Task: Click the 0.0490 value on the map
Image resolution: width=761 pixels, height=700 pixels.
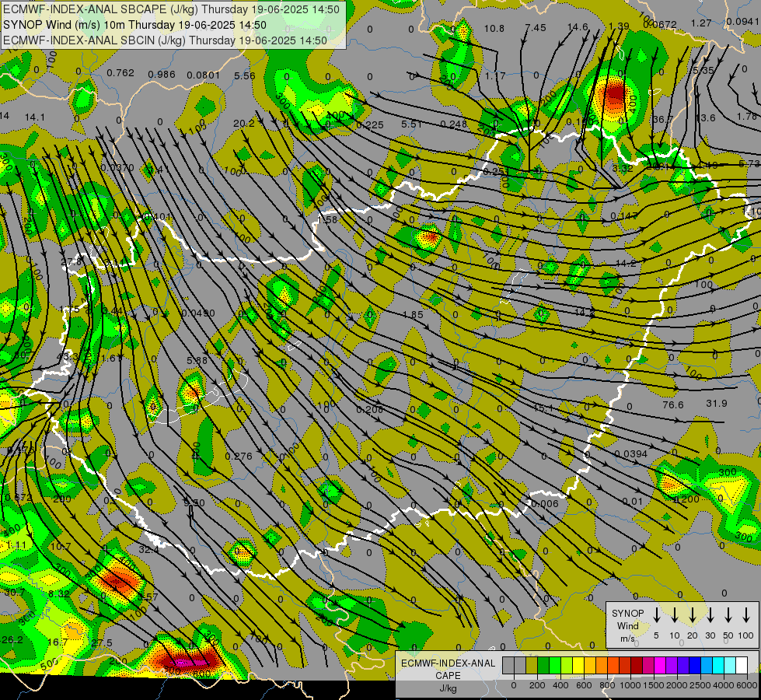Action: coord(198,313)
